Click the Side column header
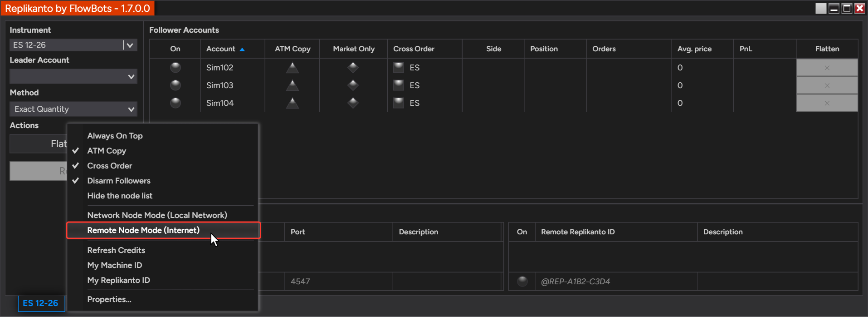 (493, 49)
